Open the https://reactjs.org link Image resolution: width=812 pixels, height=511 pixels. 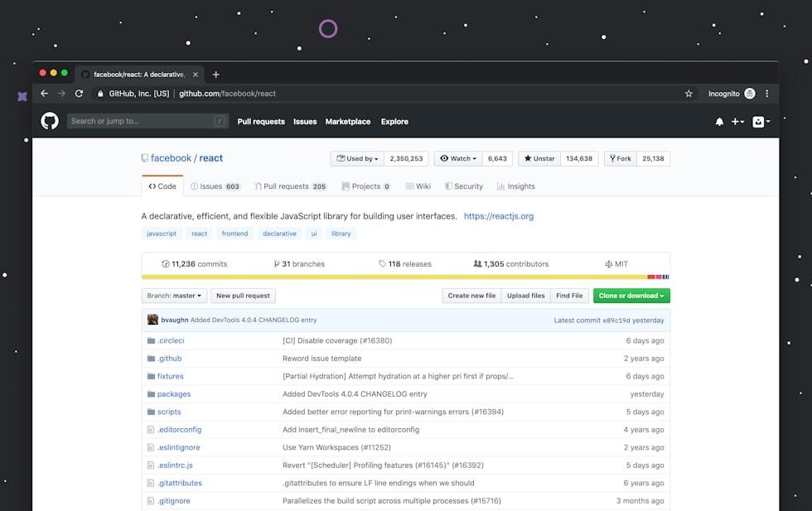click(499, 216)
